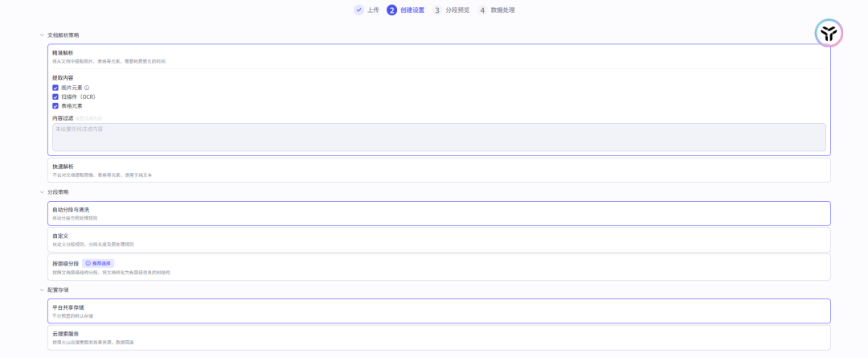Select 自动分段与清洗 segmentation strategy
868x358 pixels.
tap(439, 213)
